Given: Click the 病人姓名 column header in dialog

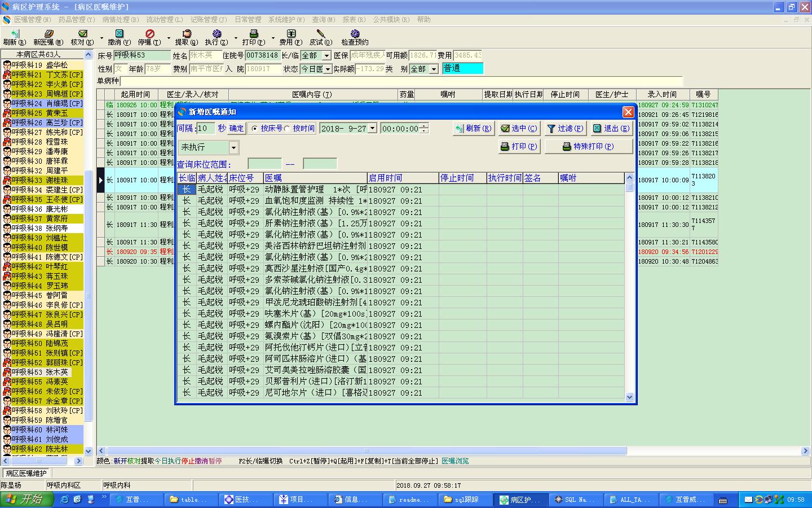Looking at the screenshot, I should (212, 178).
